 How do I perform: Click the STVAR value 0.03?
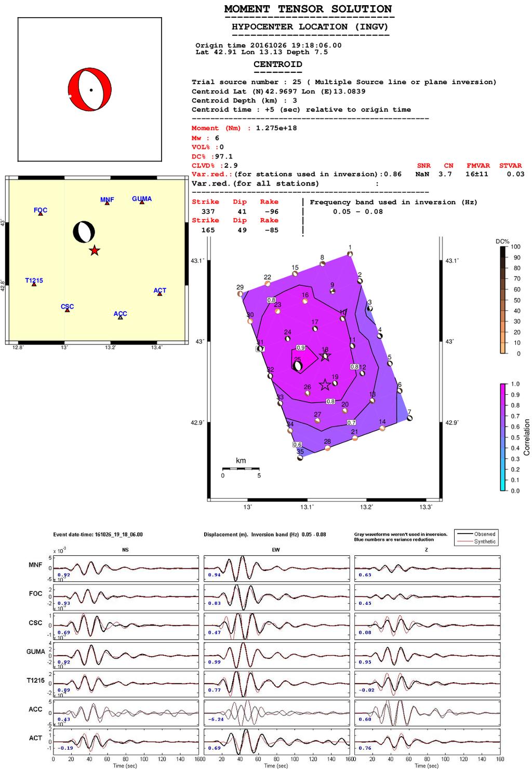516,174
